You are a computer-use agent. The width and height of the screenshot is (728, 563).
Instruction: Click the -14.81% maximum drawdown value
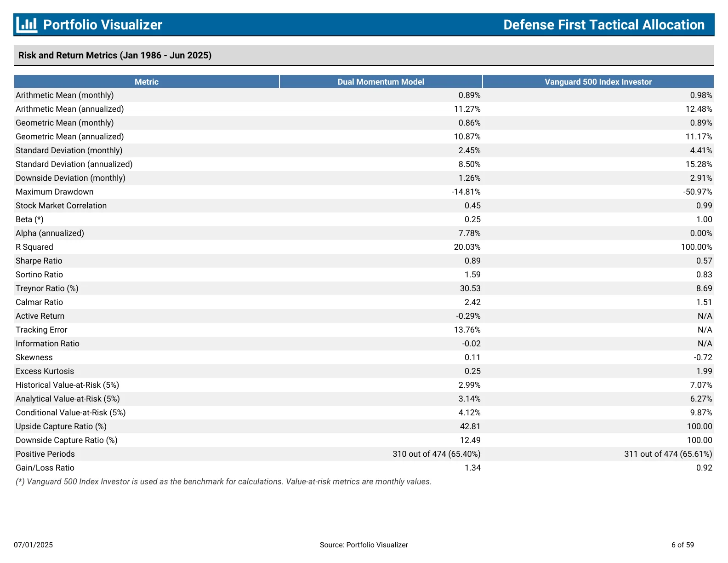click(x=466, y=192)
